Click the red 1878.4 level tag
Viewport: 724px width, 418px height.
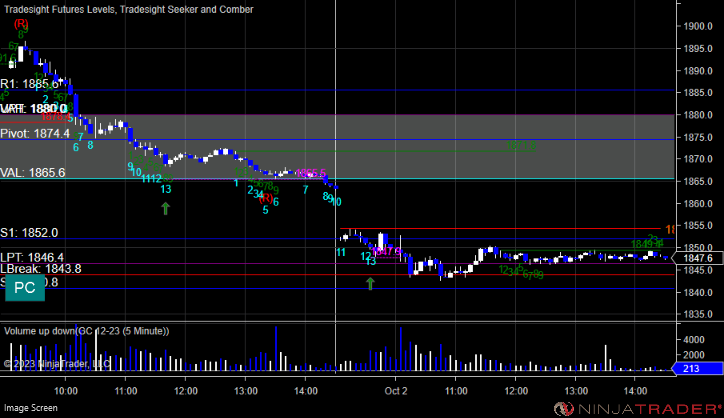point(55,116)
